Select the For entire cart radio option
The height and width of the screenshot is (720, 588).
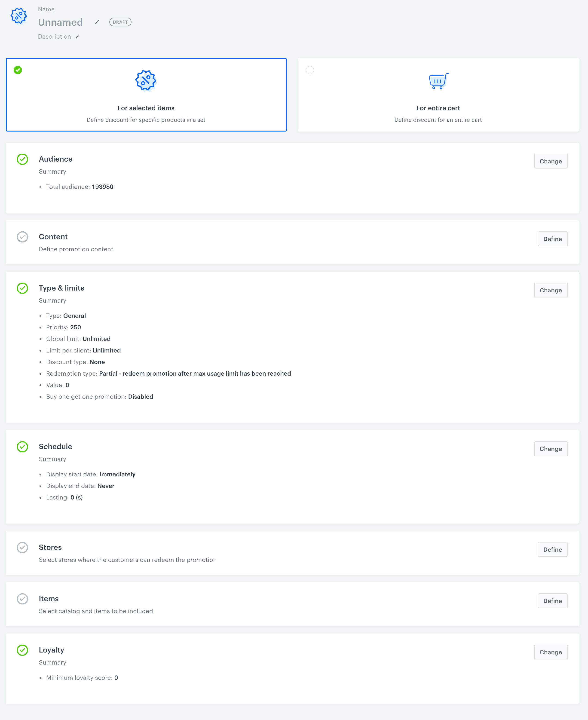pyautogui.click(x=309, y=70)
